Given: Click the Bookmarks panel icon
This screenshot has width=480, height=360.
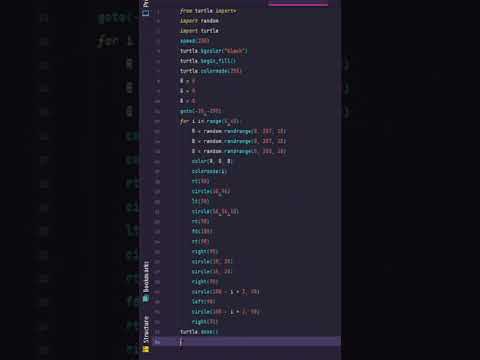Looking at the screenshot, I should [x=146, y=299].
